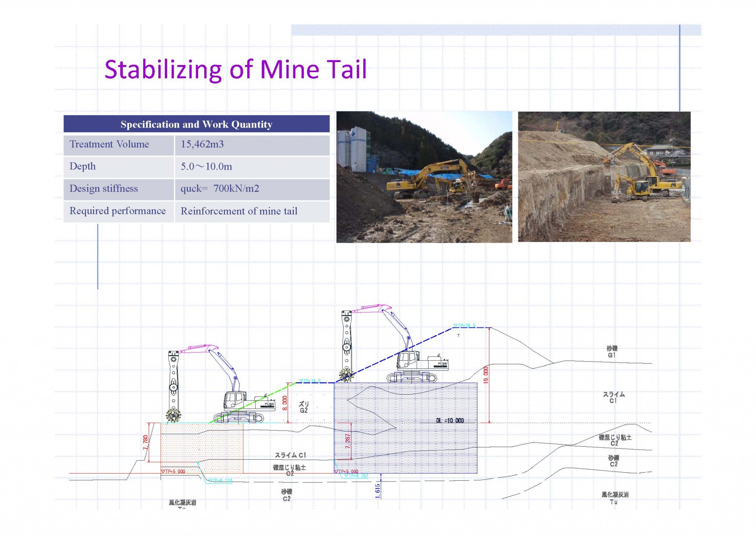The width and height of the screenshot is (756, 535).
Task: Click the 15,462m3 value cell
Action: point(252,145)
